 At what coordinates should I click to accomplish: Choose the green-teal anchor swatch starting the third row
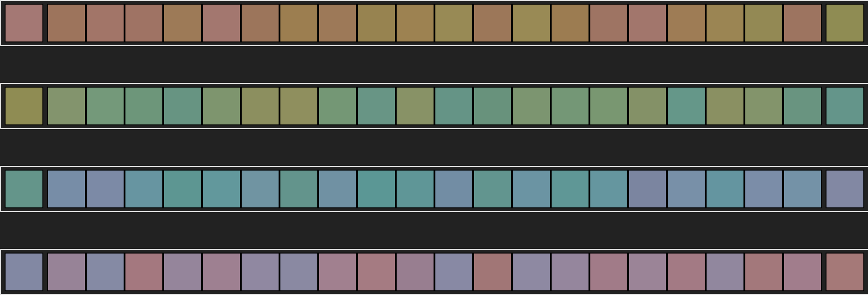pyautogui.click(x=24, y=189)
